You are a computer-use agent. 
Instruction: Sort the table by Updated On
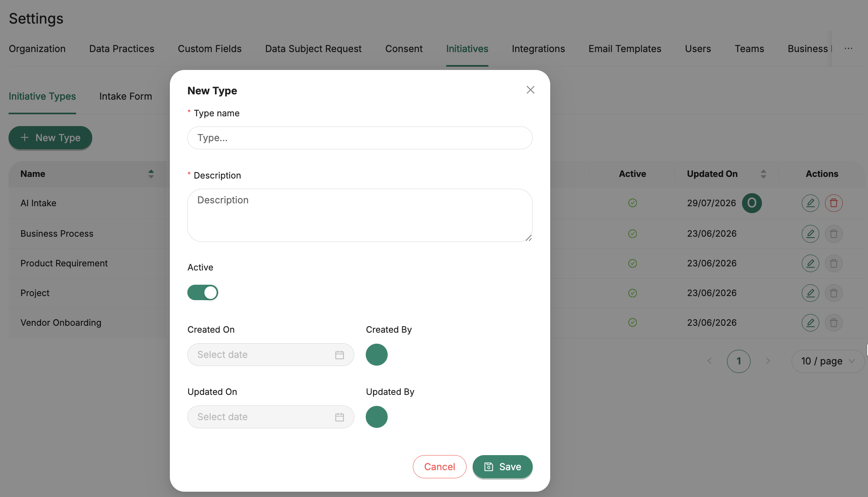pyautogui.click(x=763, y=174)
